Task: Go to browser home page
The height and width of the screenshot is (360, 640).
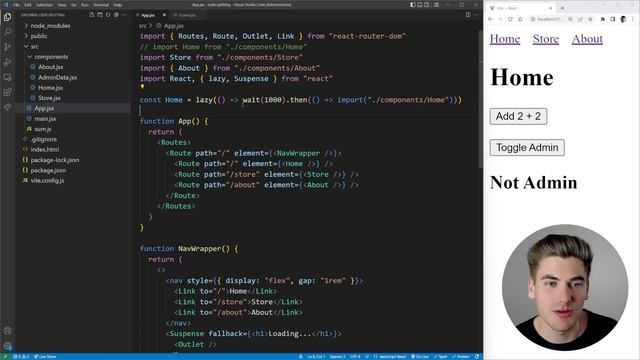Action: [x=520, y=19]
